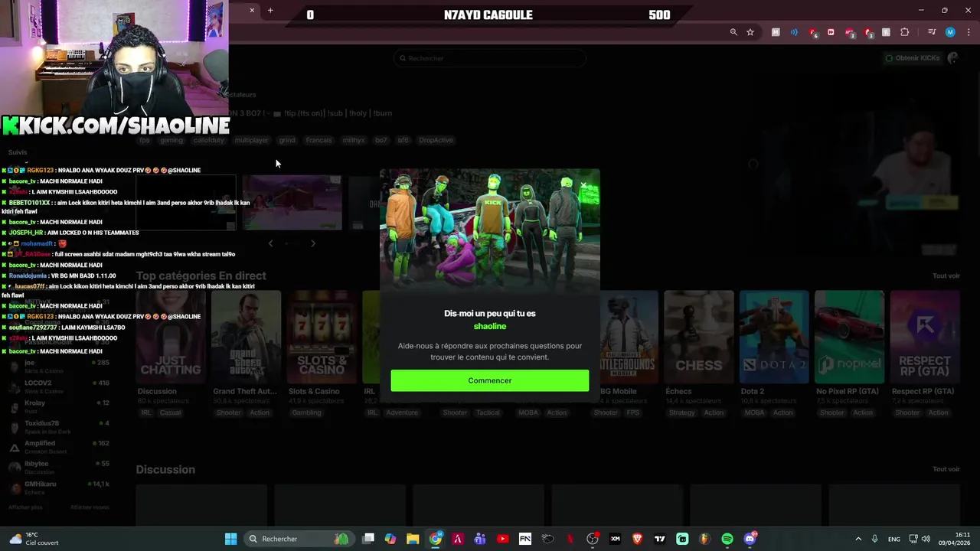Open Spotify from the taskbar

[727, 539]
